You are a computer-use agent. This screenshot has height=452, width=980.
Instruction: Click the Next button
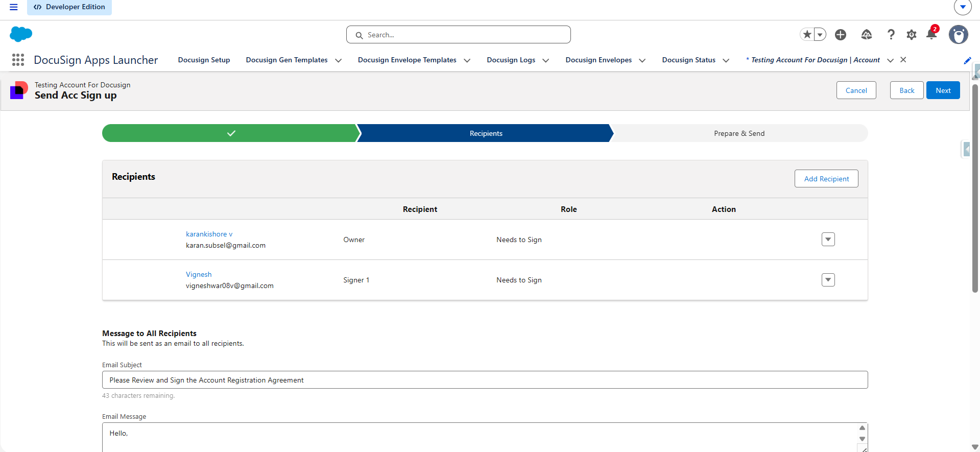point(943,90)
